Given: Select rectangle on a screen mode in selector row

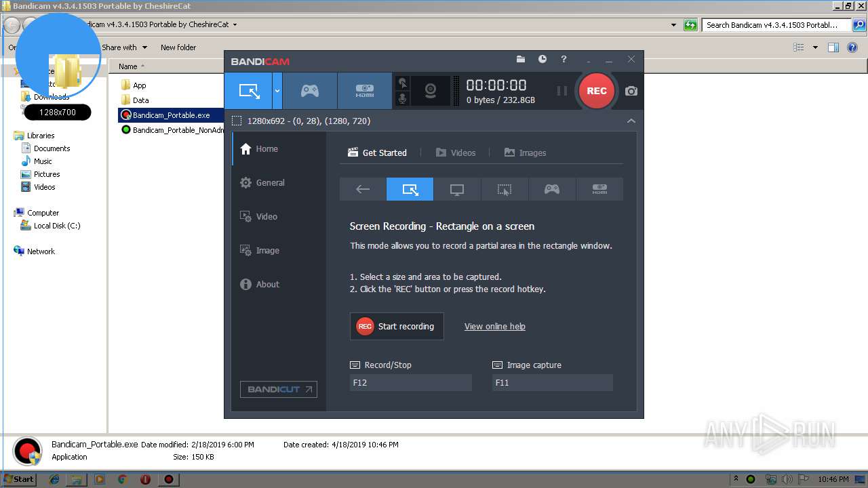Looking at the screenshot, I should point(410,189).
